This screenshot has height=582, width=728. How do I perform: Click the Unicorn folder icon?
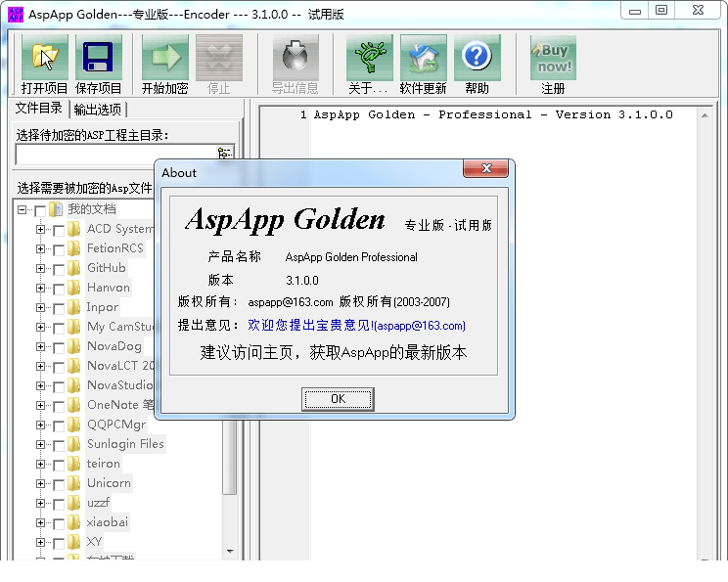[73, 483]
